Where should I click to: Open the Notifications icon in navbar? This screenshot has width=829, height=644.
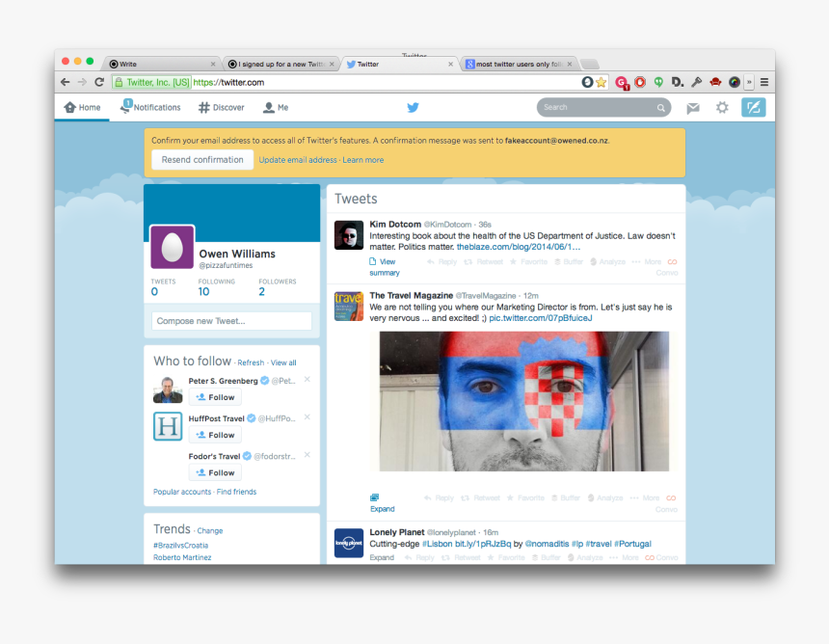(126, 107)
